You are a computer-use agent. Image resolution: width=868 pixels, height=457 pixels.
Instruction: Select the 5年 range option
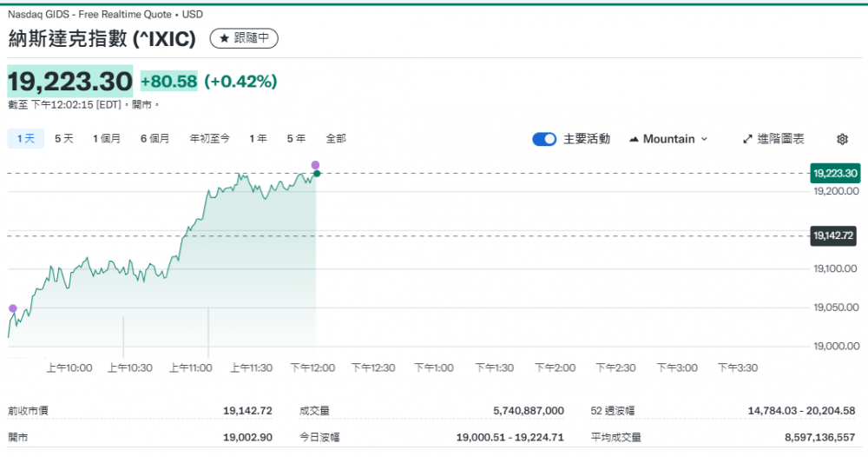[296, 138]
